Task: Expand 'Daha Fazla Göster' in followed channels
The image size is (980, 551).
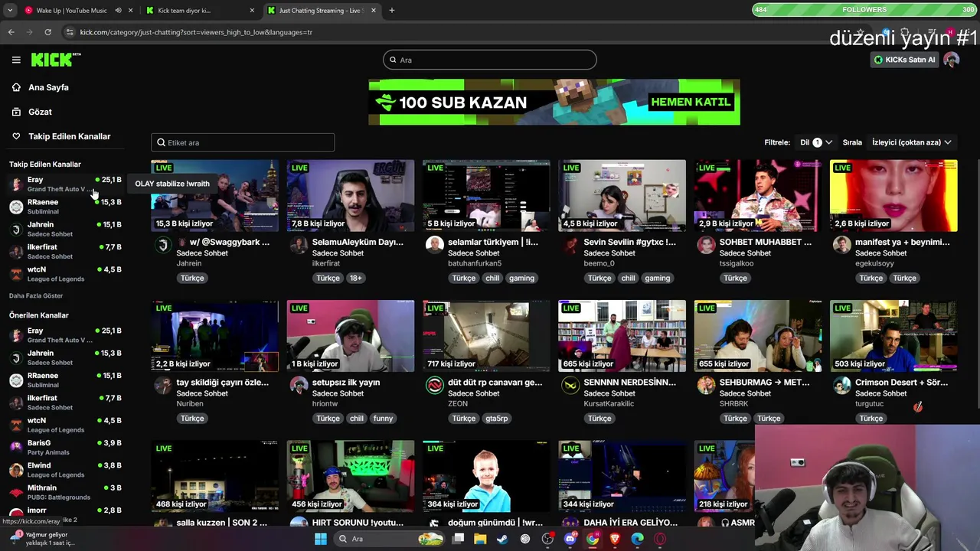Action: click(x=36, y=295)
